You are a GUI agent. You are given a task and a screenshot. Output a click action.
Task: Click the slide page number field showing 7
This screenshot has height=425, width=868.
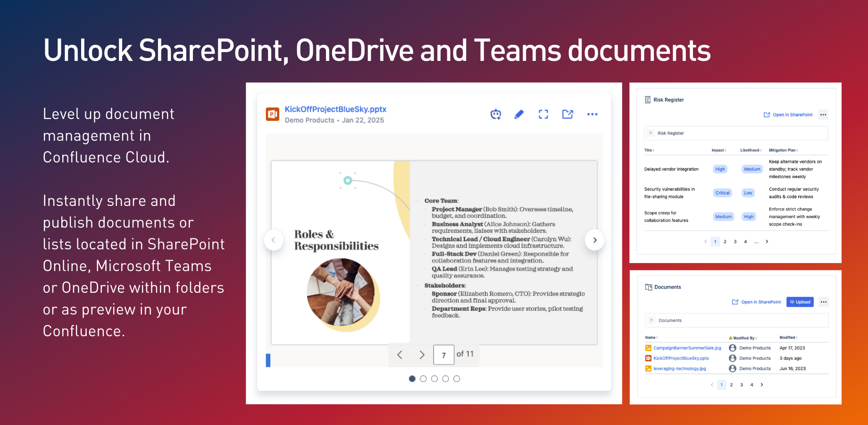[x=443, y=354]
